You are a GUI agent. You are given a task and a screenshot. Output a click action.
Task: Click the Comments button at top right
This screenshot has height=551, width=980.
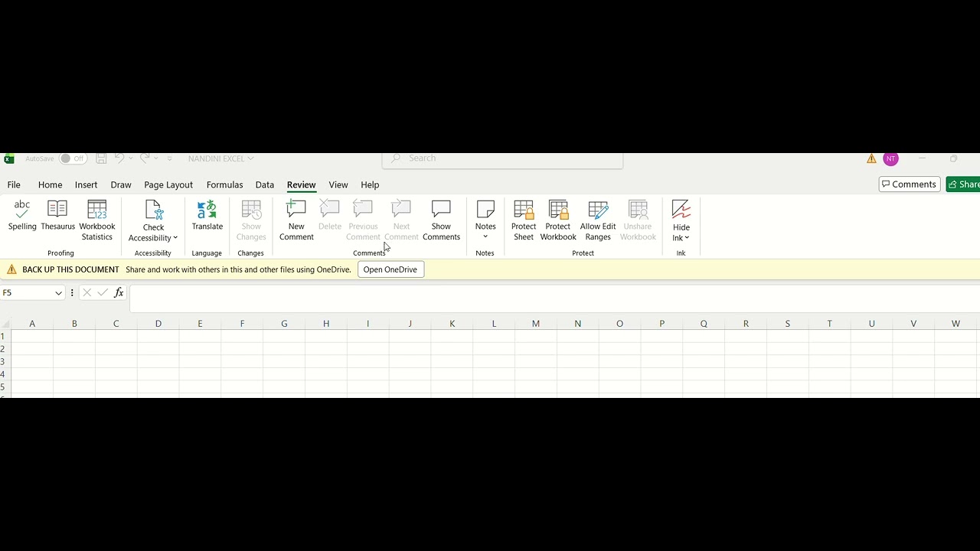click(910, 184)
